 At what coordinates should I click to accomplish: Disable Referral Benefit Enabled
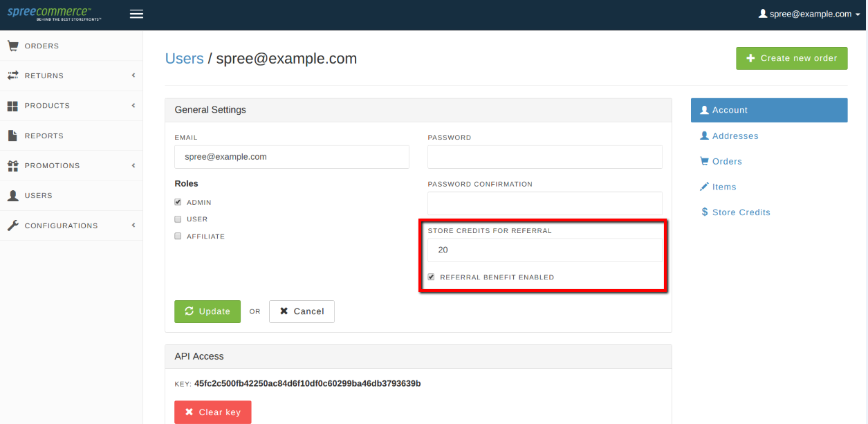(431, 276)
